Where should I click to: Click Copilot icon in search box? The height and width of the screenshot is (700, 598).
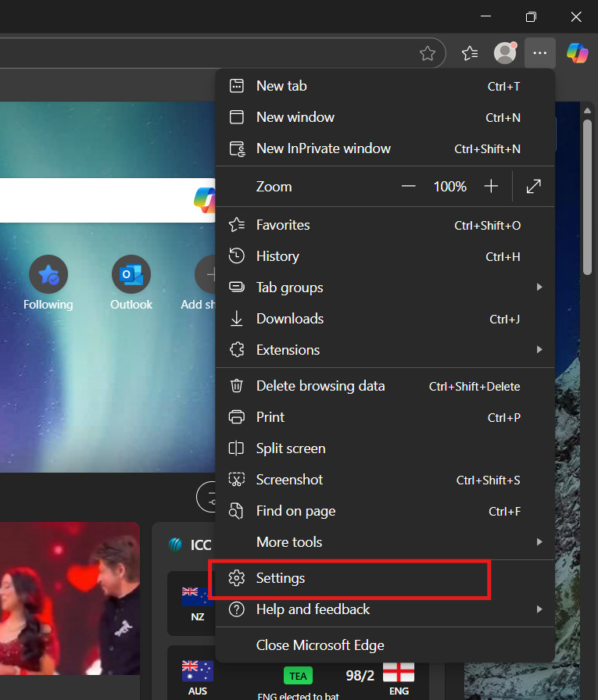coord(205,200)
